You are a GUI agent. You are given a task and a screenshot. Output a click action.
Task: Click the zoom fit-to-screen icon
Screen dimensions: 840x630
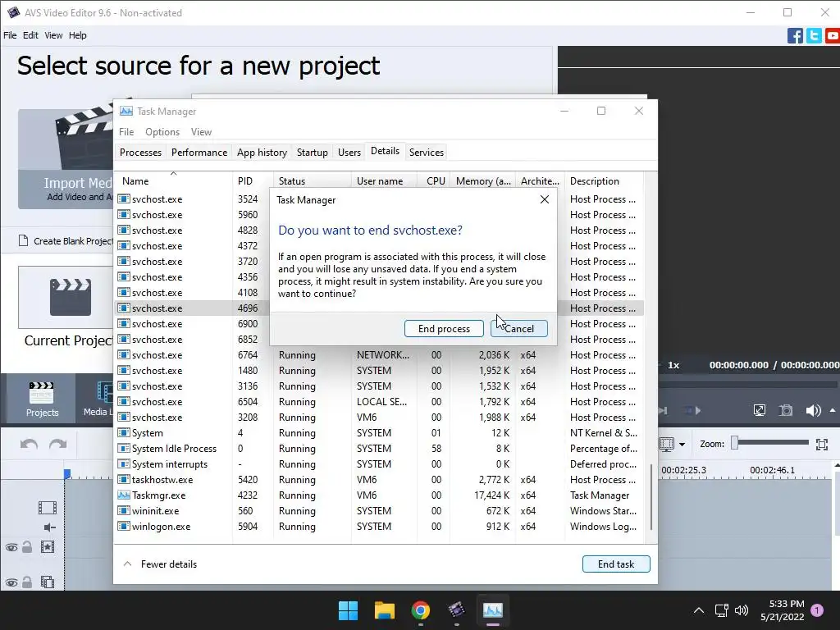click(822, 444)
